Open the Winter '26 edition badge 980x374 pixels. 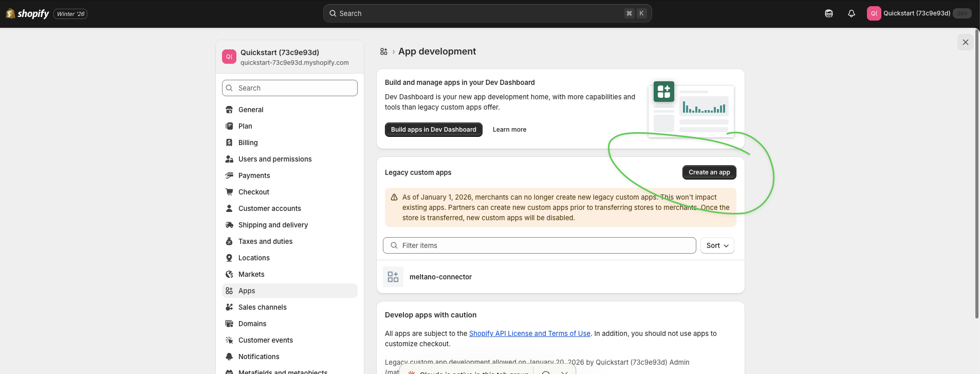pyautogui.click(x=70, y=14)
